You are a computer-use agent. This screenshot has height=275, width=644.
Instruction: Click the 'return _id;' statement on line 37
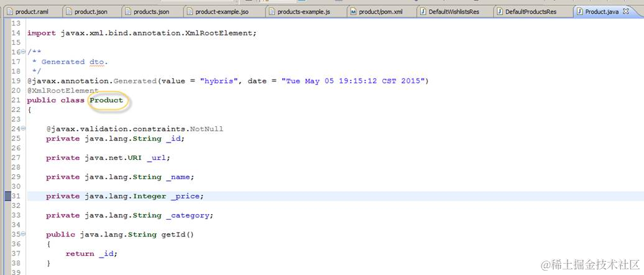click(91, 254)
